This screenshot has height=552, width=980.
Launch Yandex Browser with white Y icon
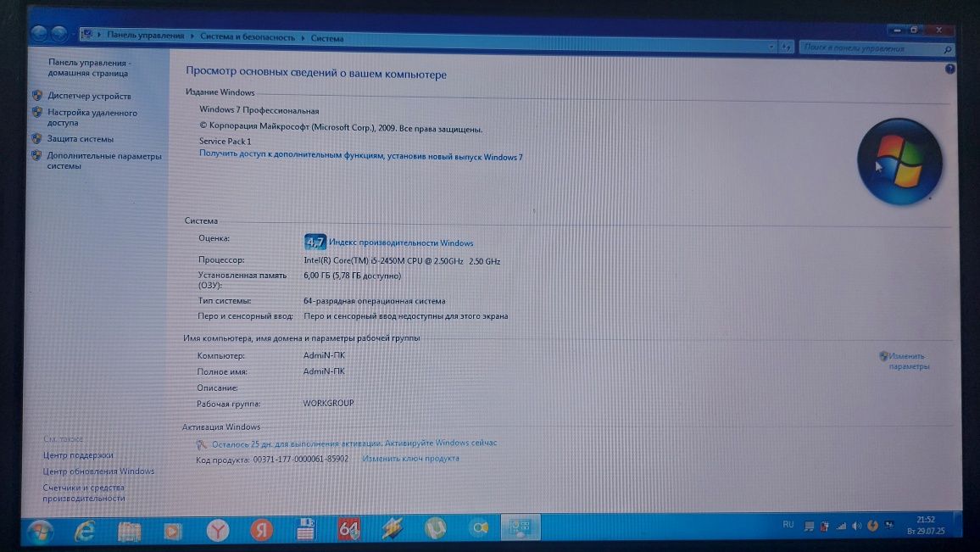coord(218,531)
